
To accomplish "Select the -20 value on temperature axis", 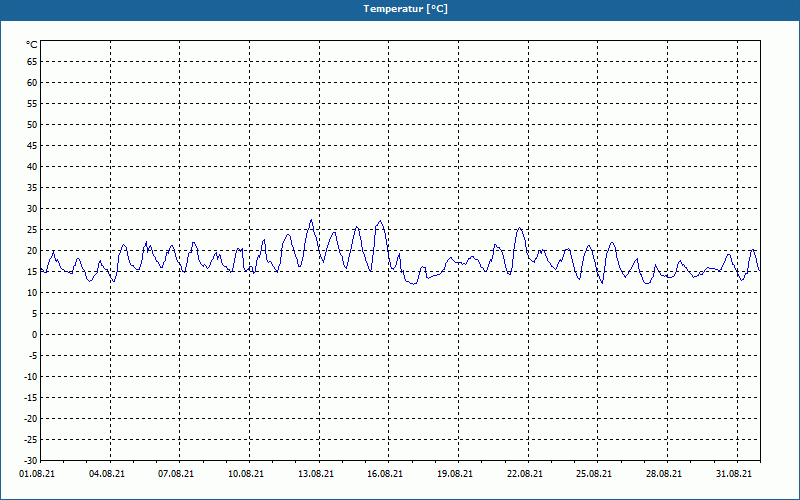I will click(x=31, y=419).
